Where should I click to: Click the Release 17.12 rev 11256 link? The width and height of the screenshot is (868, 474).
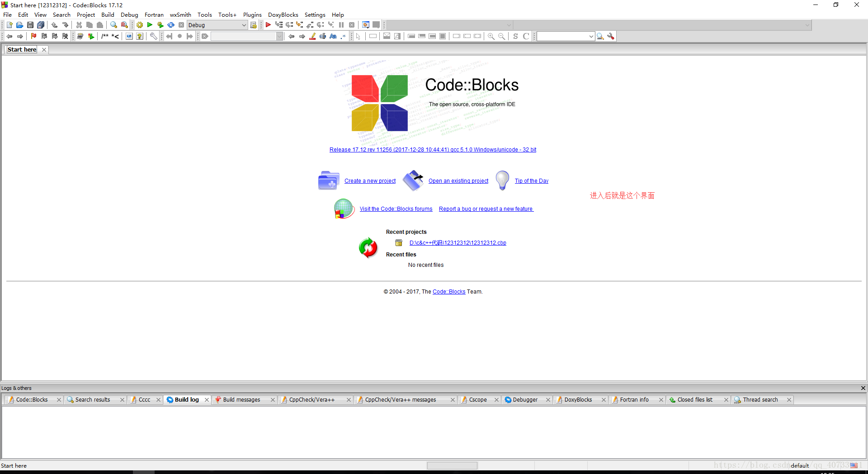tap(433, 150)
